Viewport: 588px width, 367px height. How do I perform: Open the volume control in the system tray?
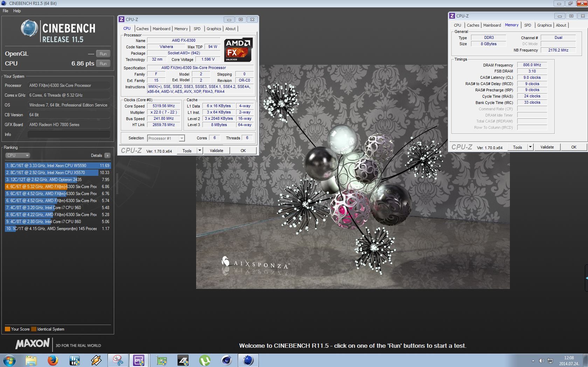coord(541,361)
